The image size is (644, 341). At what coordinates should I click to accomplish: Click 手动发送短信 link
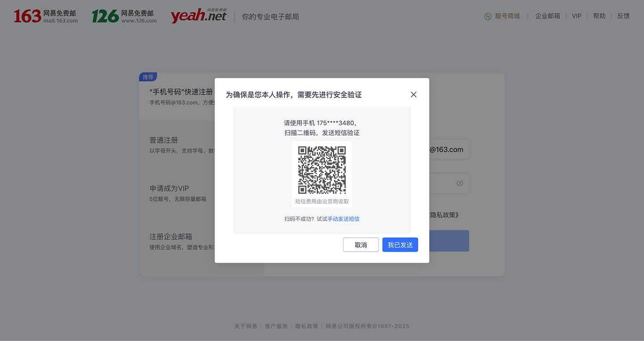[x=343, y=219]
